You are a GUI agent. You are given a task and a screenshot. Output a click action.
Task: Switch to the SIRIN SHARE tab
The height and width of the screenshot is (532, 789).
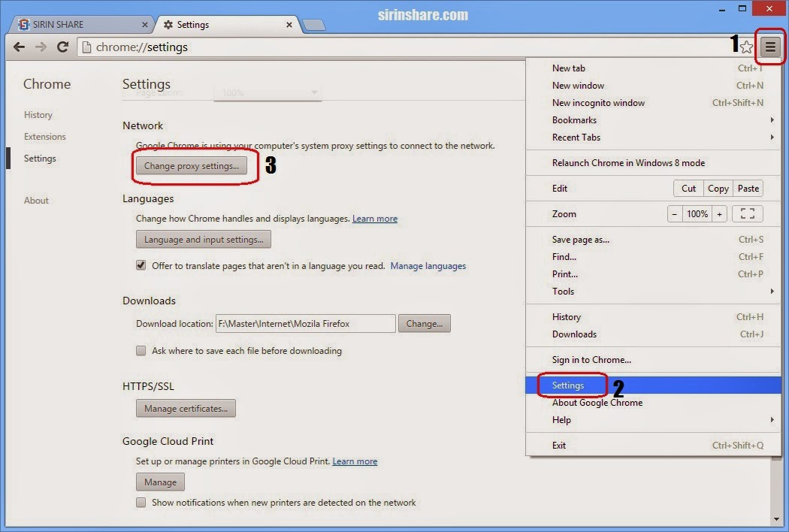pos(80,24)
